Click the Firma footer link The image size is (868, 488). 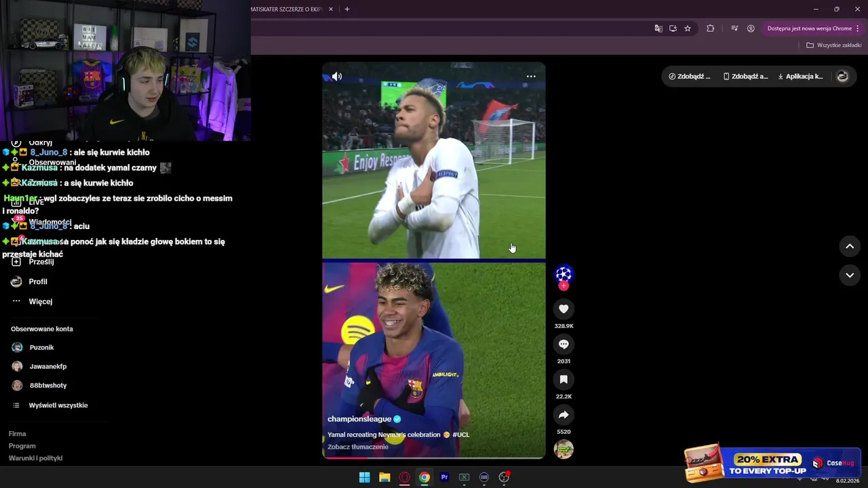[17, 434]
